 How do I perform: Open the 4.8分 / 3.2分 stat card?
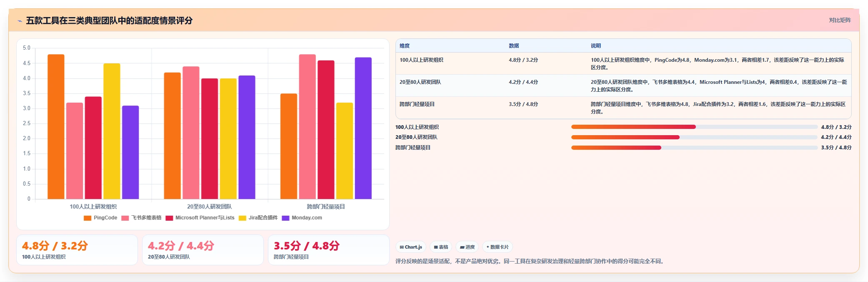pyautogui.click(x=77, y=250)
